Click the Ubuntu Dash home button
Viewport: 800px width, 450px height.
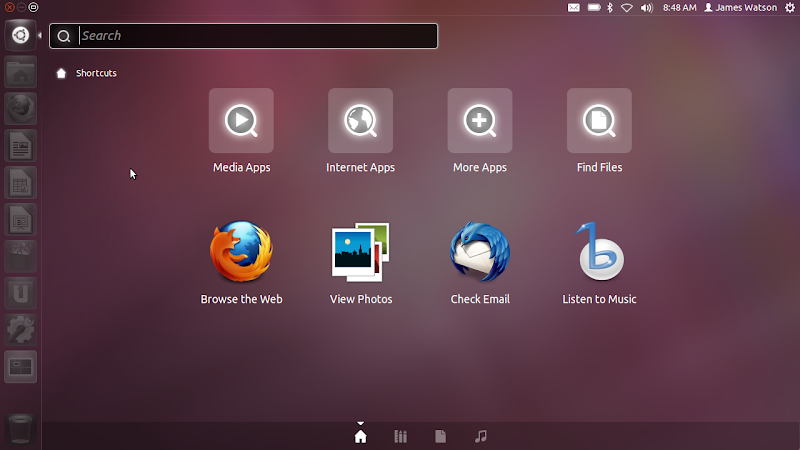coord(20,35)
